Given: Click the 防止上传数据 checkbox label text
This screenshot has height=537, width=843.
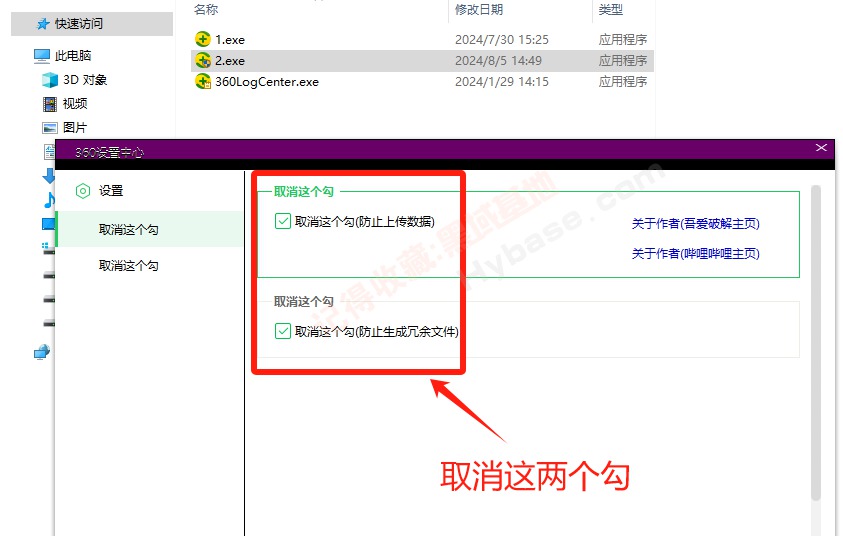Looking at the screenshot, I should click(x=365, y=221).
